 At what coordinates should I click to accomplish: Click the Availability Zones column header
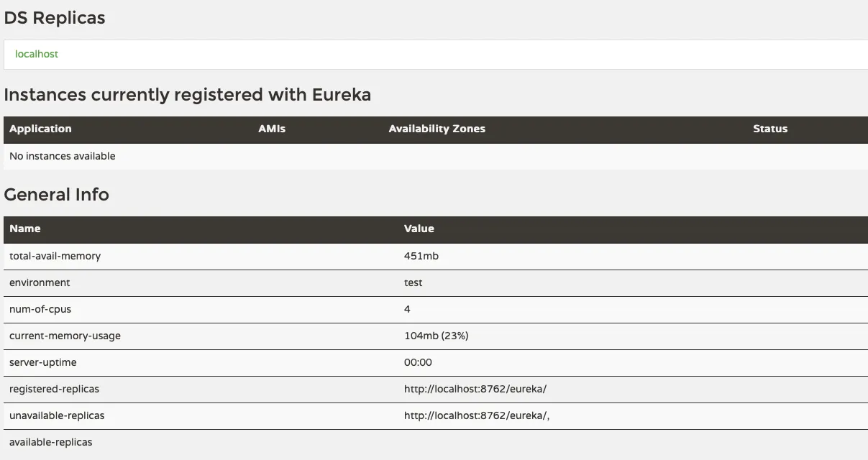[437, 129]
